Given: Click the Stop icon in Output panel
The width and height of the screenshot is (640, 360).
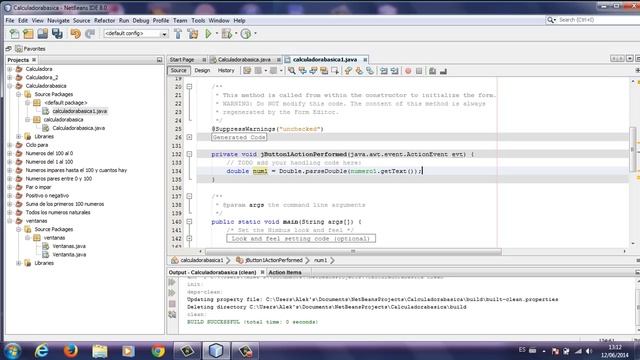Looking at the screenshot, I should [x=172, y=304].
